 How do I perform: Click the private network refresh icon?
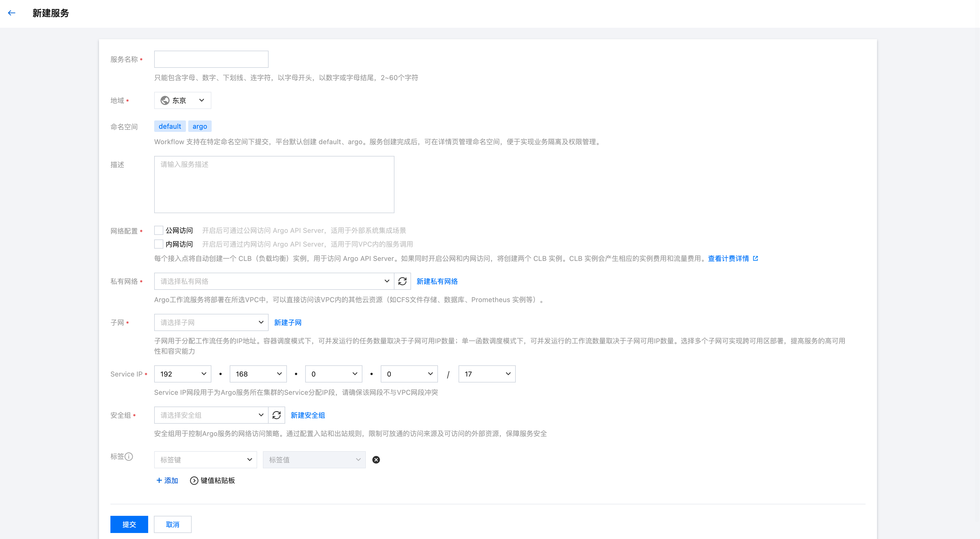click(402, 281)
